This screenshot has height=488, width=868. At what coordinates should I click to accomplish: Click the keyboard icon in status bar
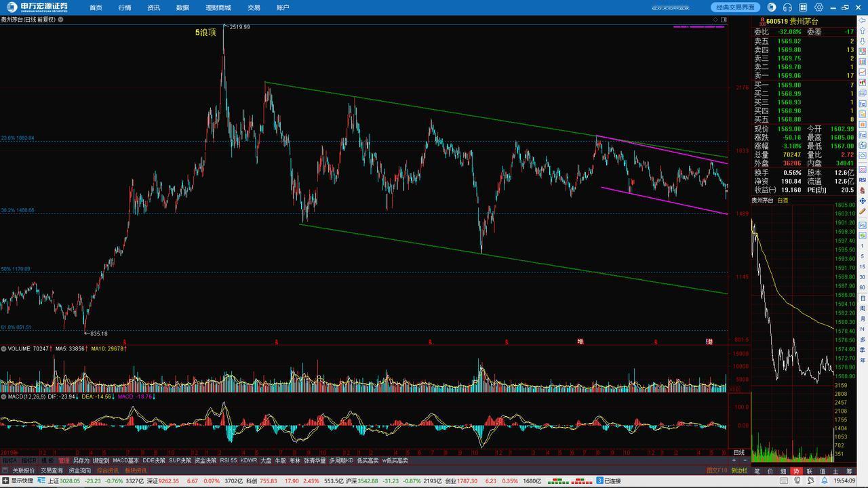(784, 481)
